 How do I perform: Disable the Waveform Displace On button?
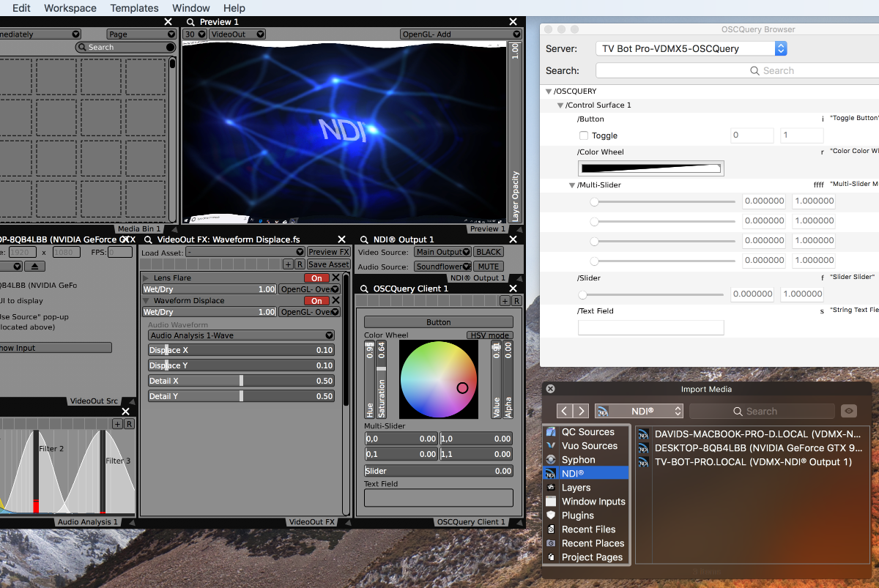pos(316,301)
